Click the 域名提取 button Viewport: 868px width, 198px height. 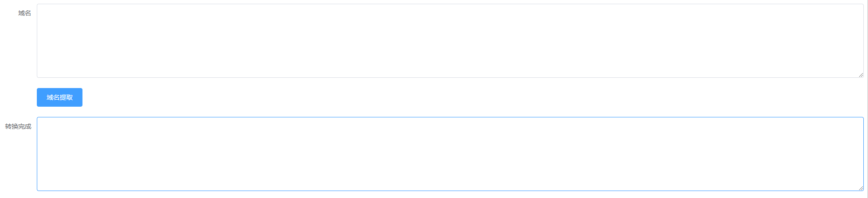60,97
